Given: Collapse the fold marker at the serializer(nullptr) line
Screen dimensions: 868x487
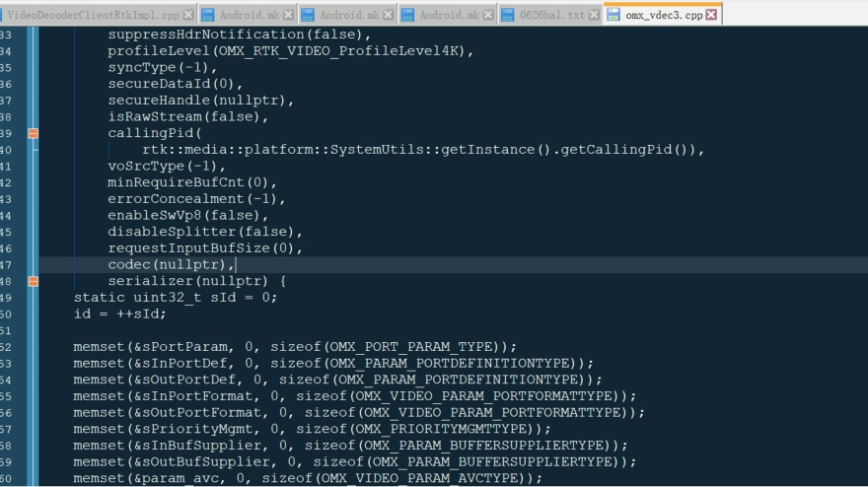Looking at the screenshot, I should [34, 281].
